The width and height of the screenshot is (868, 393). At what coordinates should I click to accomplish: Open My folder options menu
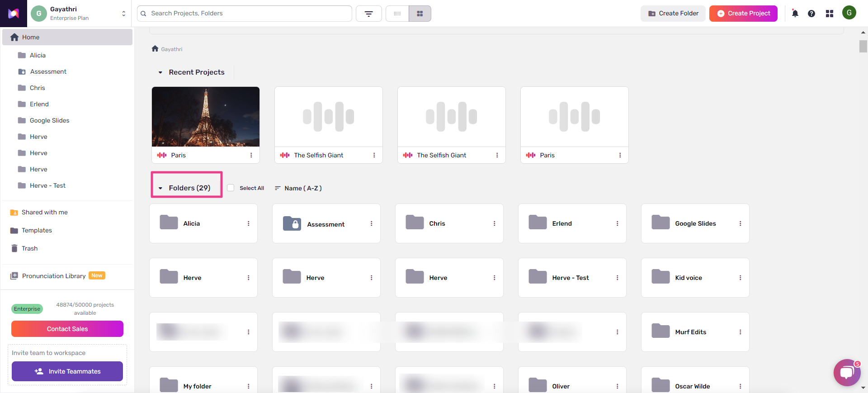[249, 386]
